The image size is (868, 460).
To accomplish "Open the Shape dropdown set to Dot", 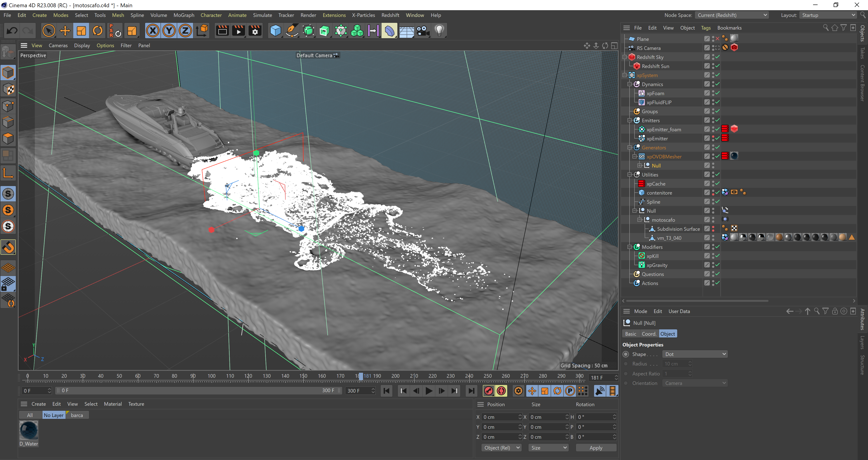I will [x=694, y=354].
